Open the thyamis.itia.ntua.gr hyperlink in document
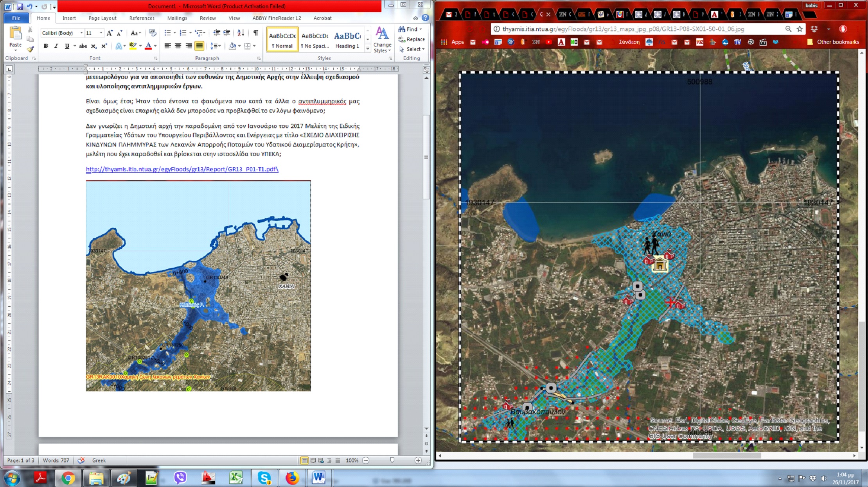 tap(182, 169)
